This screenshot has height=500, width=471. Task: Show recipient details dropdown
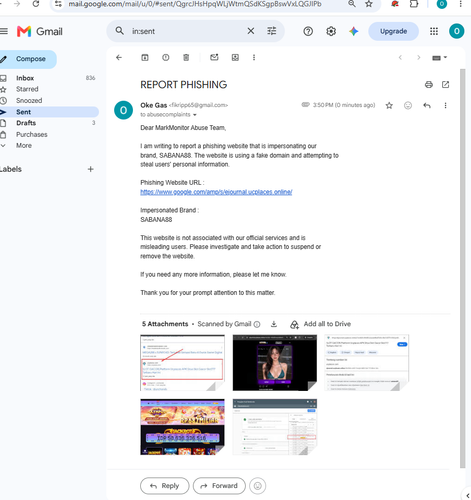(195, 115)
